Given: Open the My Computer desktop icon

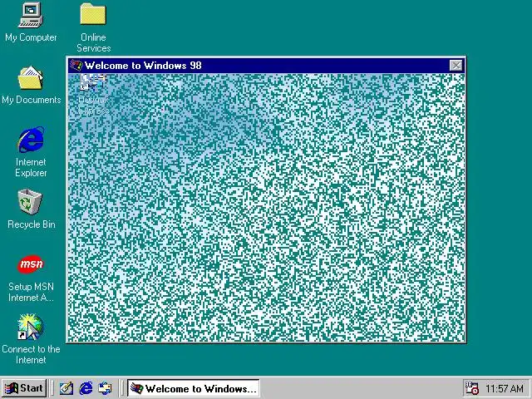Looking at the screenshot, I should point(31,15).
